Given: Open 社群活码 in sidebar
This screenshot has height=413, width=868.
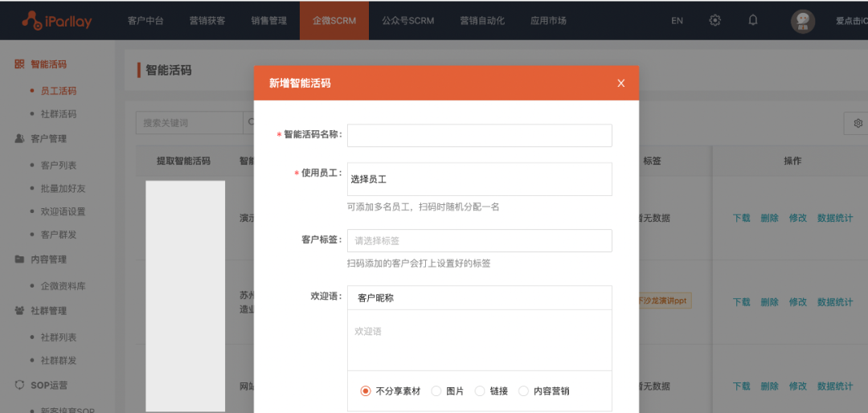Looking at the screenshot, I should tap(58, 114).
